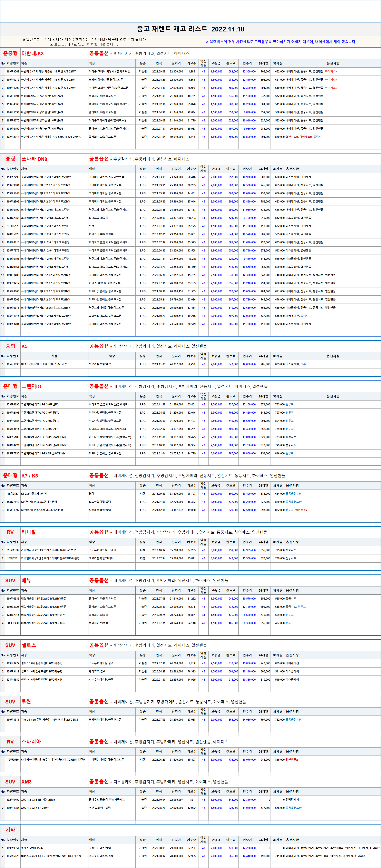
Task: Click plate number 169하1202
Action: (13, 88)
